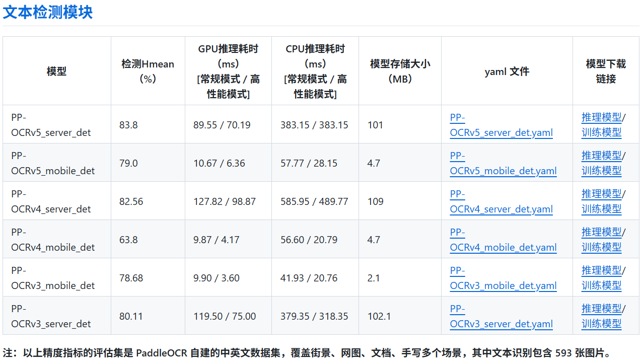Open PP-OCRv3_server_det.yaml link
Image resolution: width=643 pixels, height=364 pixels.
click(501, 316)
